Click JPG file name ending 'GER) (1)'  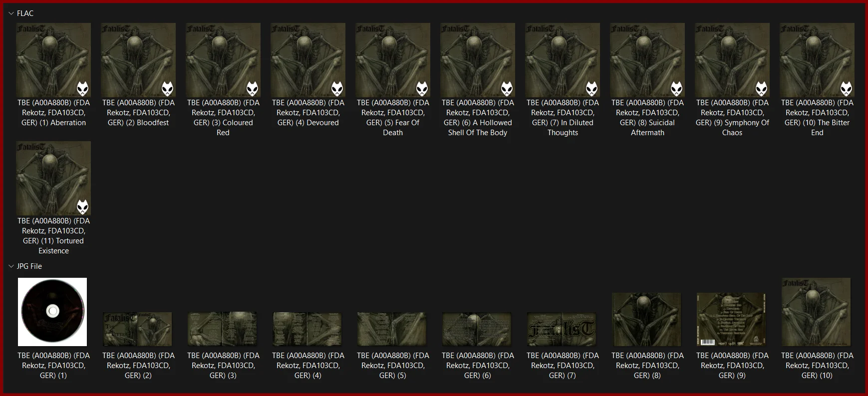[53, 366]
